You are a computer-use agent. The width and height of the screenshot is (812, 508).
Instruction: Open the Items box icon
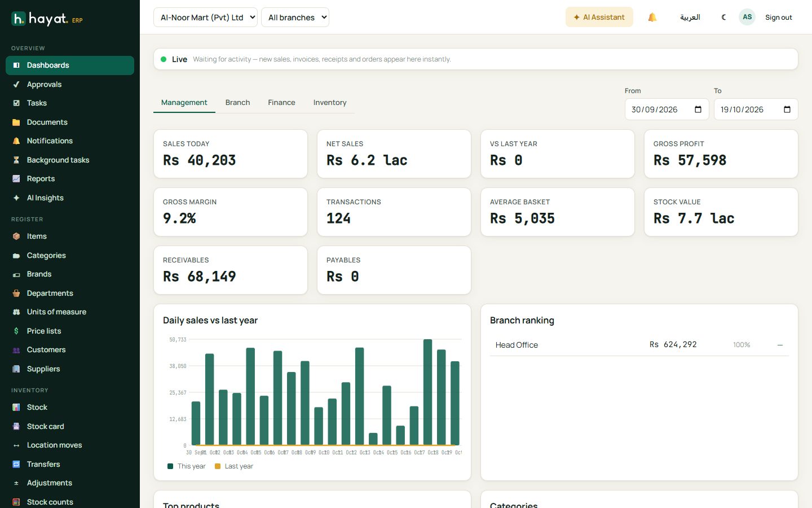click(16, 237)
